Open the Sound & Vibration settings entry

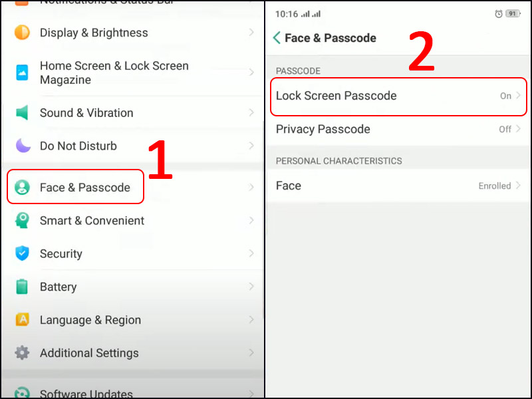point(86,112)
